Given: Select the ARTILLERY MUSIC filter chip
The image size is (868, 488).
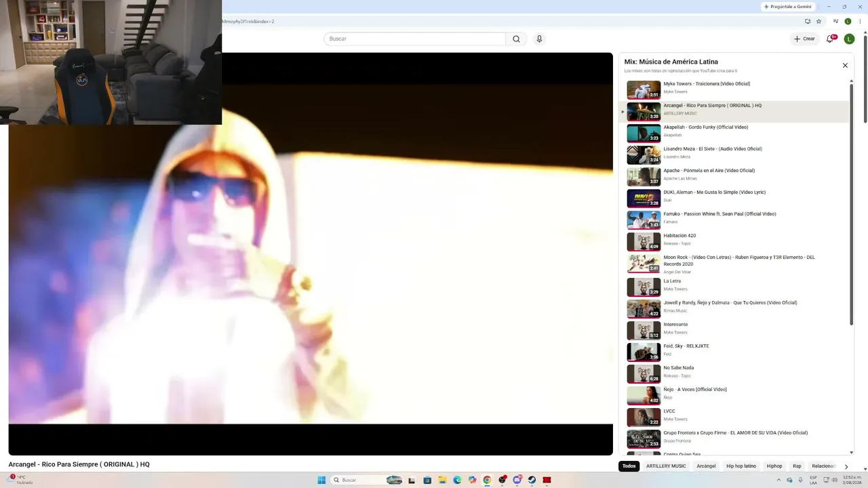Looking at the screenshot, I should coord(666,466).
